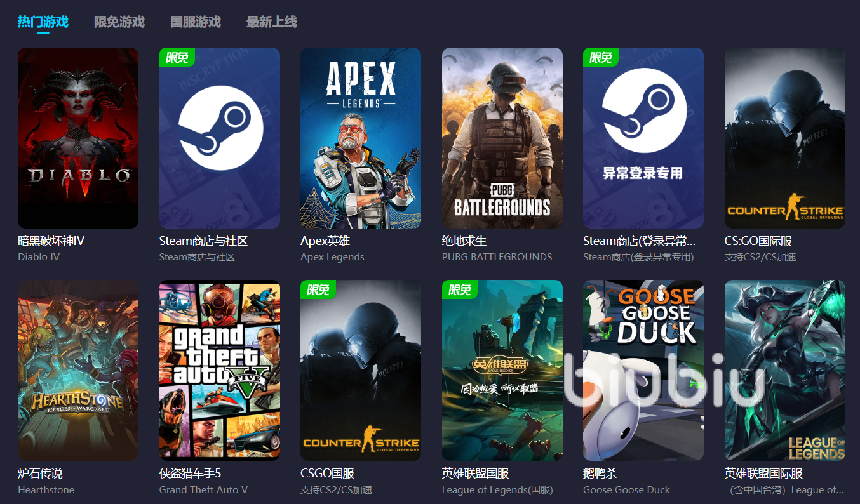Screen dimensions: 860x504
Task: Open the CSGO国服 title text
Action: click(x=327, y=474)
